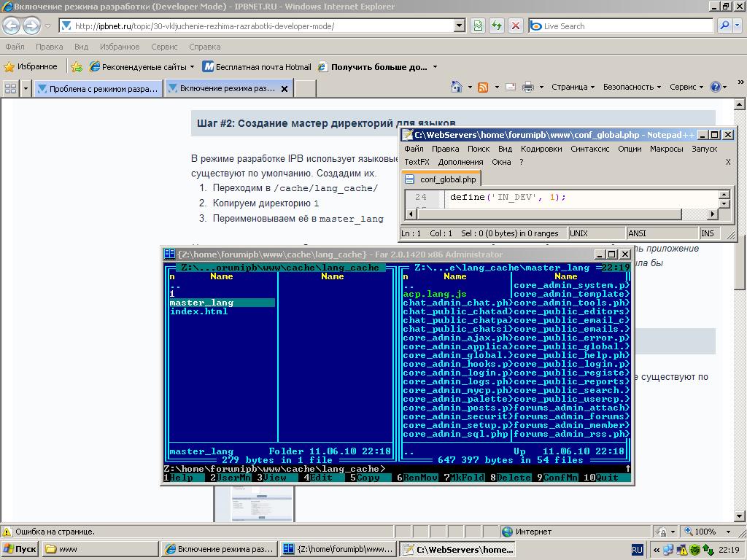Open Favorites star button
Viewport: 747px width, 560px height.
pos(31,66)
